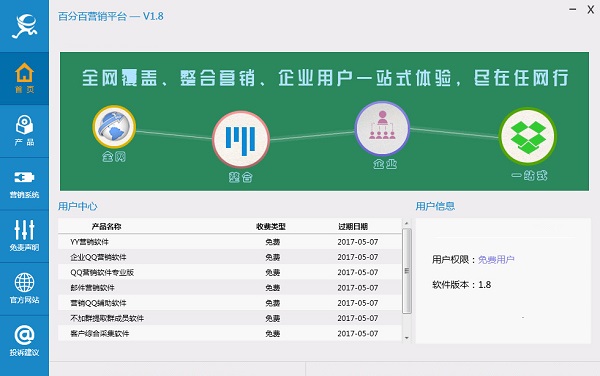Viewport: 600px width, 376px height.
Task: Click the 用户中心 heading
Action: (78, 207)
